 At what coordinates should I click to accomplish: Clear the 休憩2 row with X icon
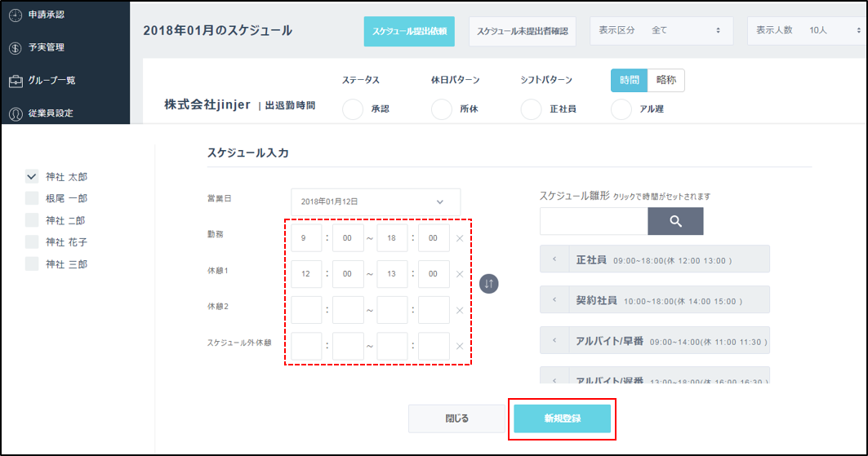460,311
